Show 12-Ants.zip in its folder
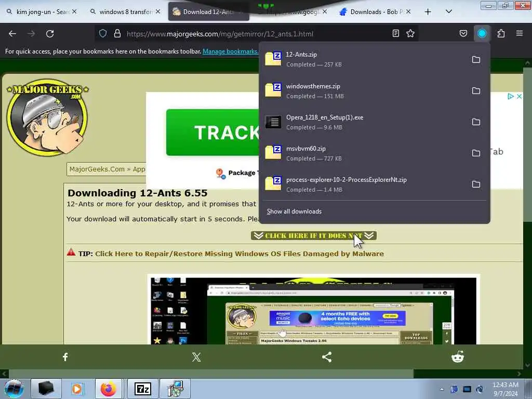This screenshot has width=532, height=399. click(x=476, y=60)
